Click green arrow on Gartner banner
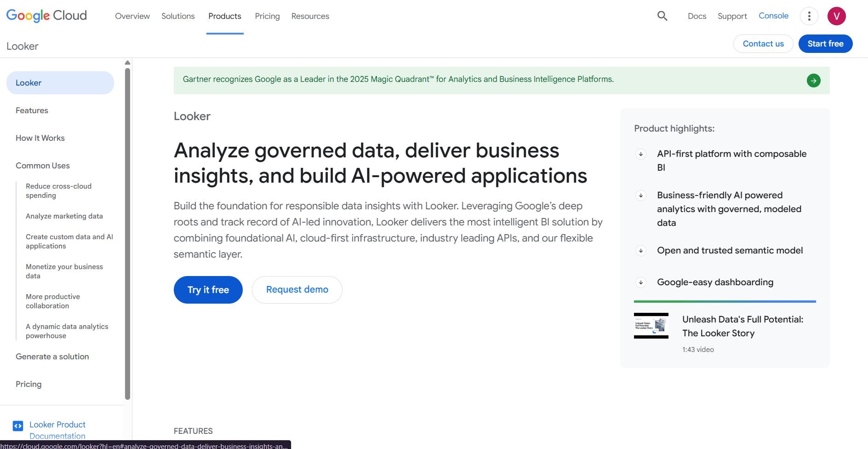Viewport: 868px width, 449px height. point(813,81)
